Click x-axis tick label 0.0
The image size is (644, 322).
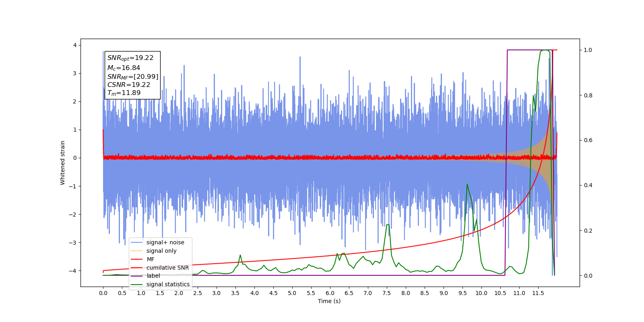103,293
